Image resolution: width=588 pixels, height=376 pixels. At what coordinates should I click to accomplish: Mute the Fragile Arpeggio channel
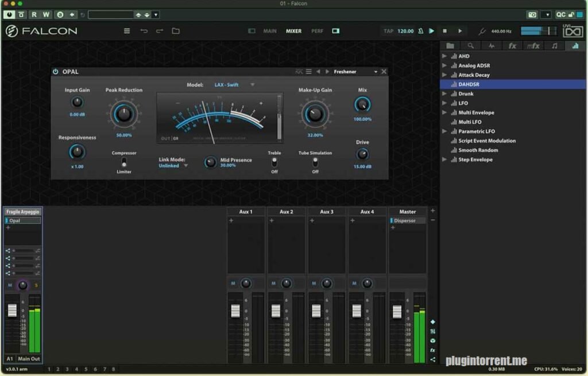(x=10, y=285)
